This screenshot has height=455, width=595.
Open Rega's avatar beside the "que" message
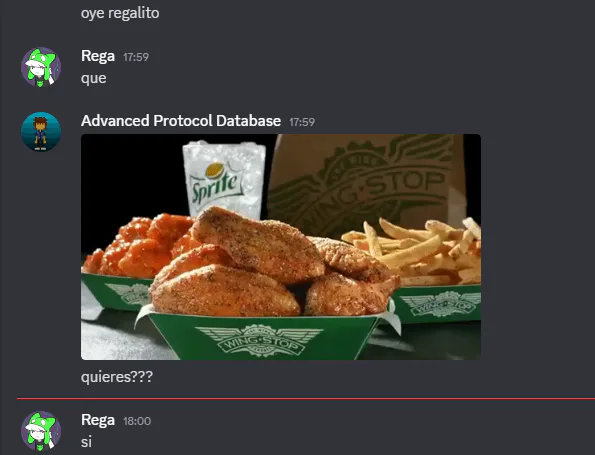[x=41, y=67]
